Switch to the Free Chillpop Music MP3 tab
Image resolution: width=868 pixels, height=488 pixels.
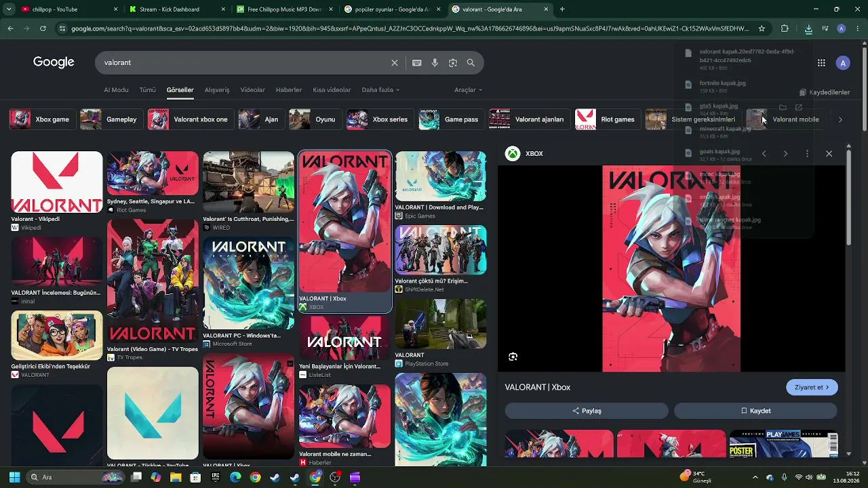[285, 9]
